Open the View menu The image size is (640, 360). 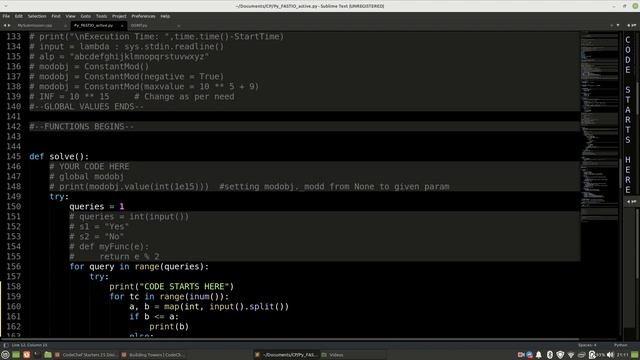(70, 16)
